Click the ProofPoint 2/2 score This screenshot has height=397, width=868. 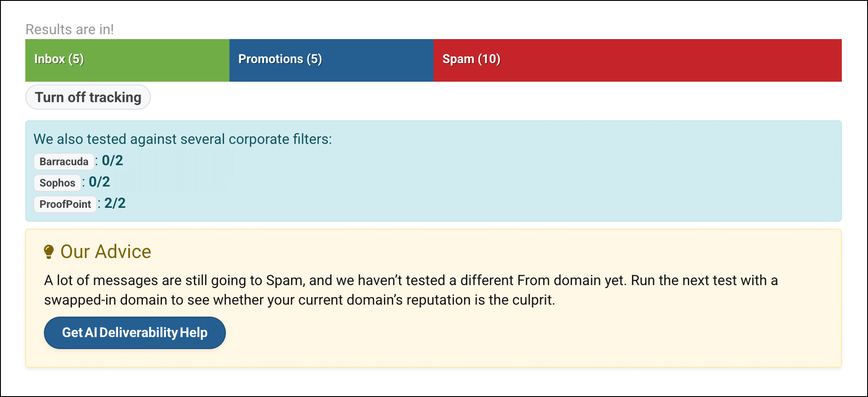[115, 203]
